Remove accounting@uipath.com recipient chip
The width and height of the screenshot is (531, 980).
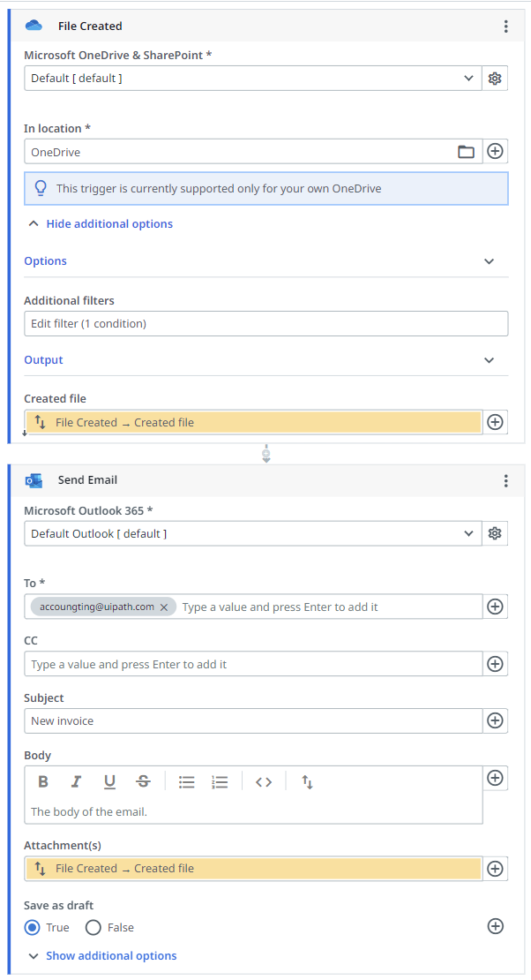coord(164,607)
